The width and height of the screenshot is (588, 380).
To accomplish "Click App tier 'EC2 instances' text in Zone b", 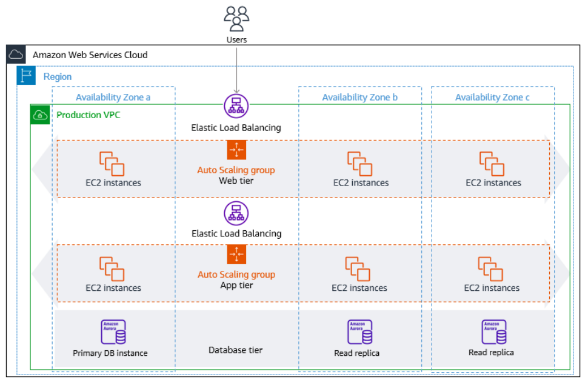I will pyautogui.click(x=359, y=288).
